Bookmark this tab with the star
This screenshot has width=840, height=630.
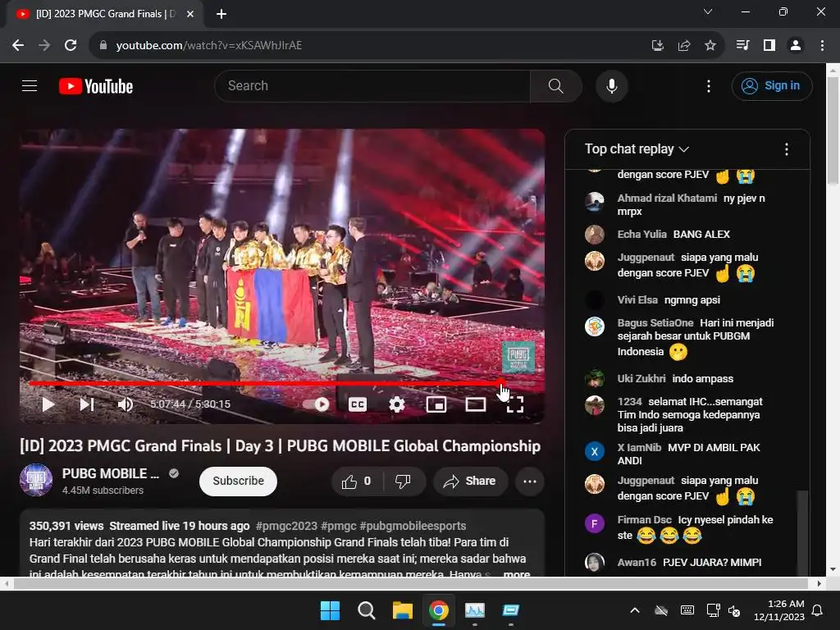[710, 46]
